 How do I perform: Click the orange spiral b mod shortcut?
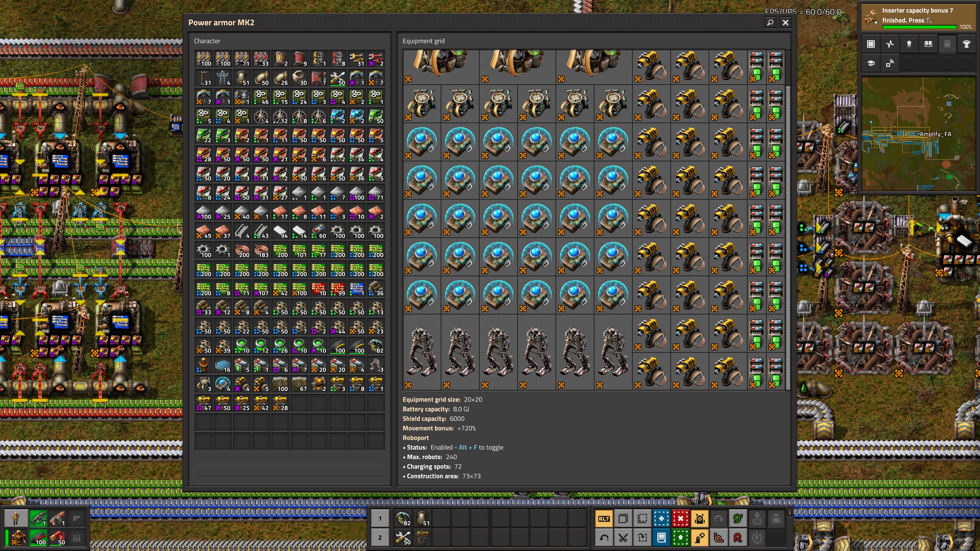(x=719, y=538)
